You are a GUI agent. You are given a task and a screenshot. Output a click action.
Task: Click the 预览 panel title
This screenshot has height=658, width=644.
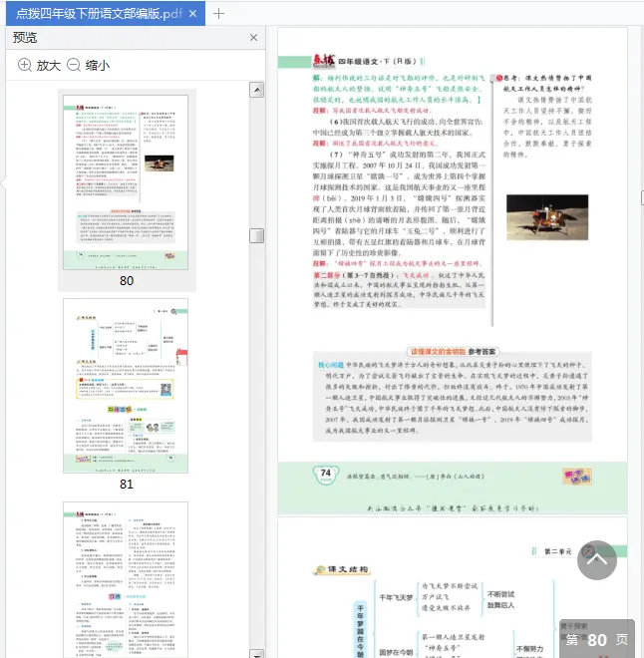tap(25, 38)
